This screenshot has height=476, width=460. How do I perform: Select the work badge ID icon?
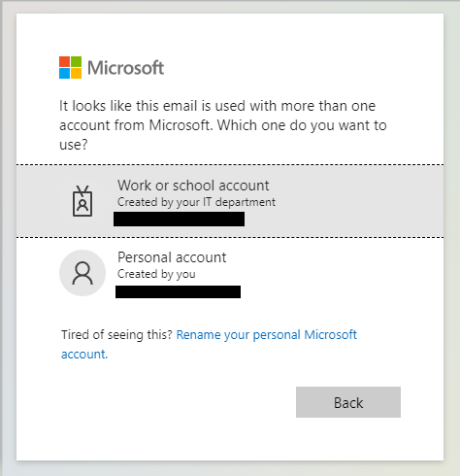[x=82, y=201]
